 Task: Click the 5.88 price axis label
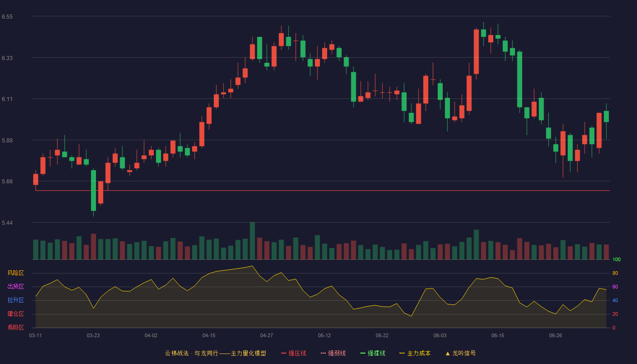click(x=7, y=141)
